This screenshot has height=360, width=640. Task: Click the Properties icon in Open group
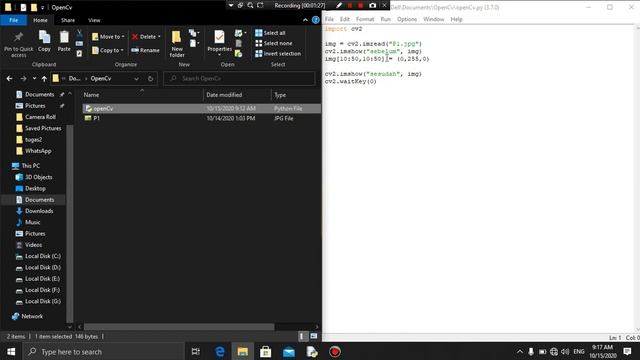[219, 38]
